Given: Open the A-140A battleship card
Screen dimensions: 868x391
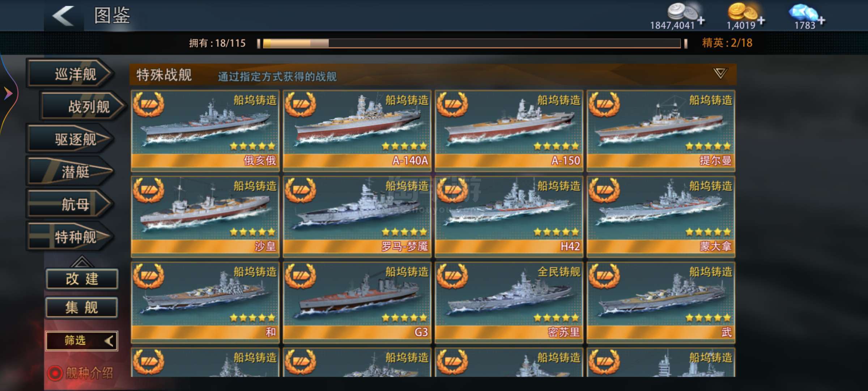Looking at the screenshot, I should pos(357,130).
